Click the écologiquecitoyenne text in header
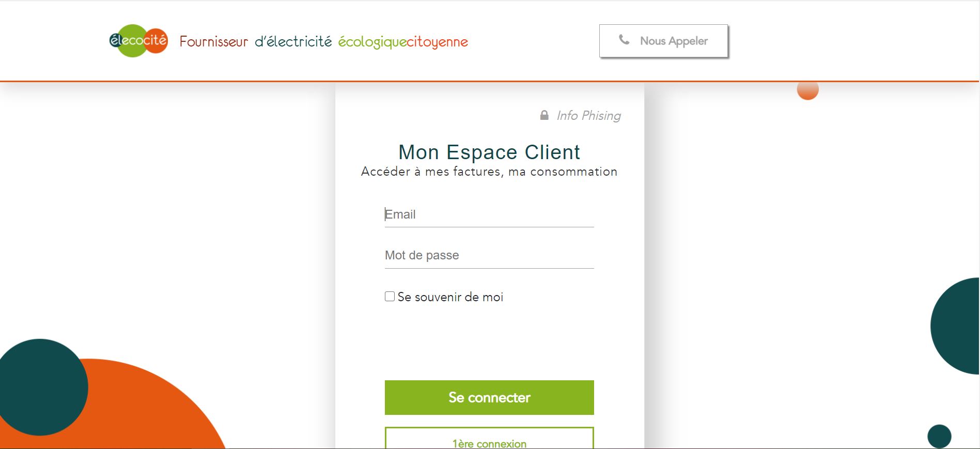The width and height of the screenshot is (980, 449). [x=403, y=42]
